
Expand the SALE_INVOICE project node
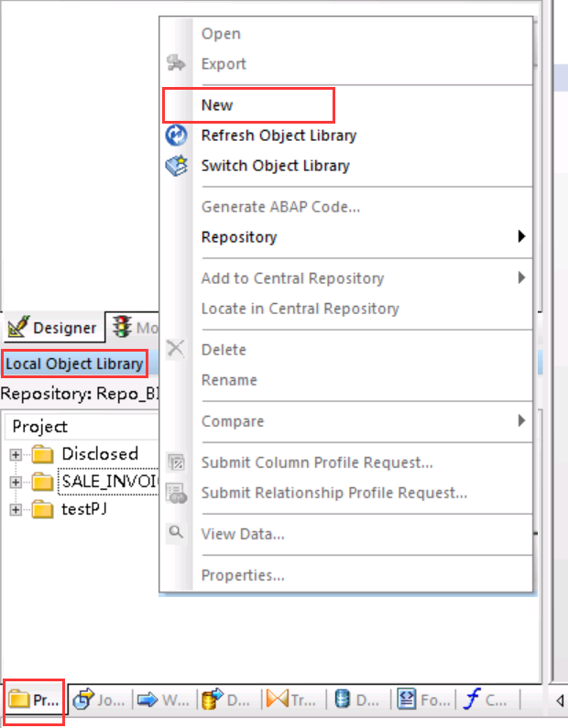(x=16, y=482)
